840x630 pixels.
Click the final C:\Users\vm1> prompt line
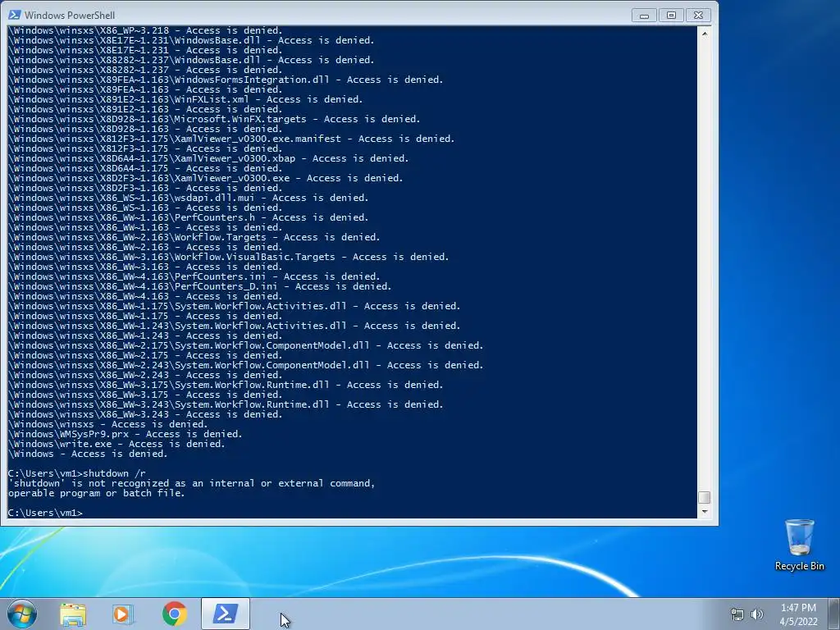[x=46, y=513]
